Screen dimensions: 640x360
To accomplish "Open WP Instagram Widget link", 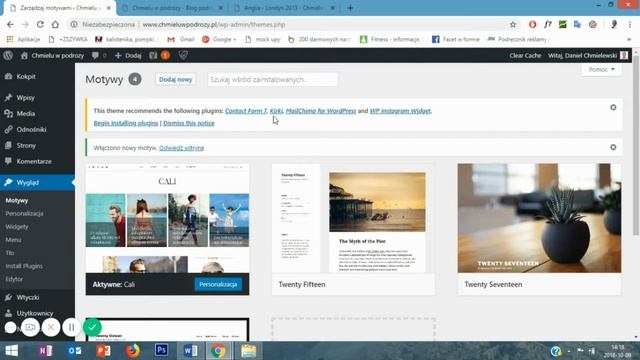I will click(400, 111).
